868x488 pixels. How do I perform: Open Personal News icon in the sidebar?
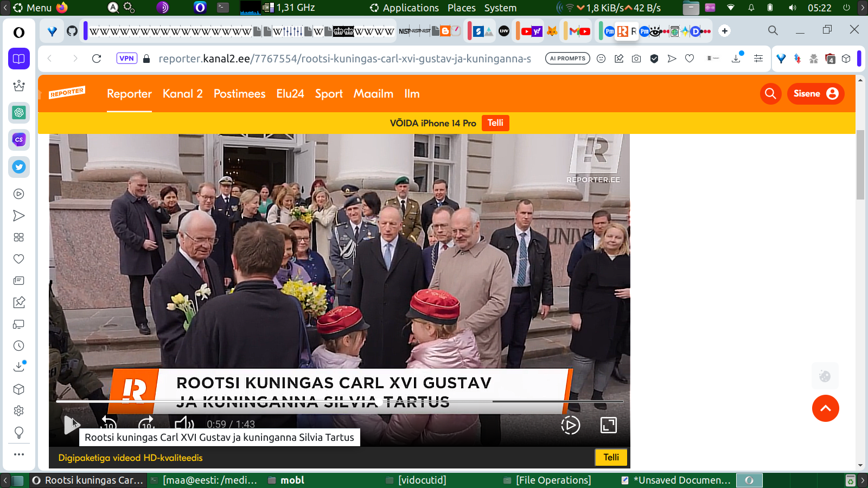click(19, 281)
